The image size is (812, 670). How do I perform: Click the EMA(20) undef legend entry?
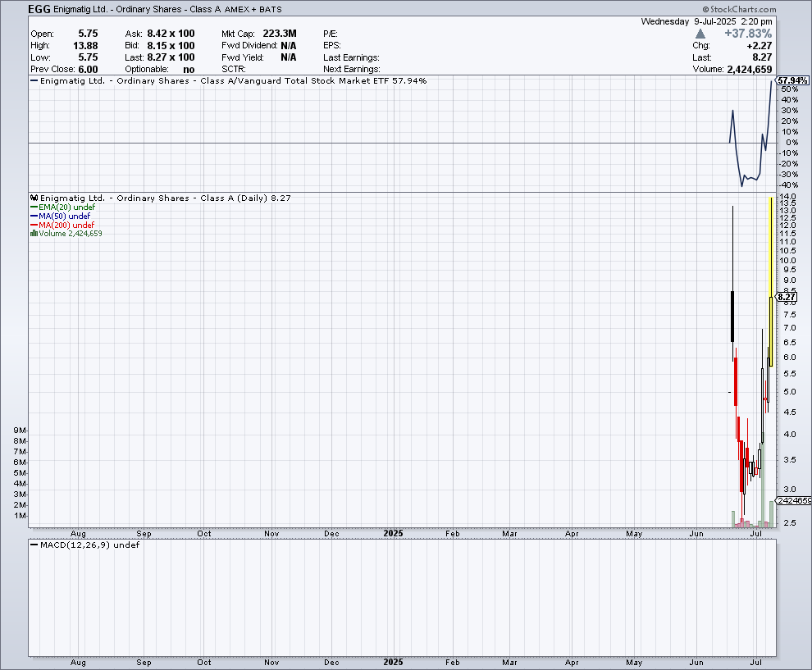point(62,207)
